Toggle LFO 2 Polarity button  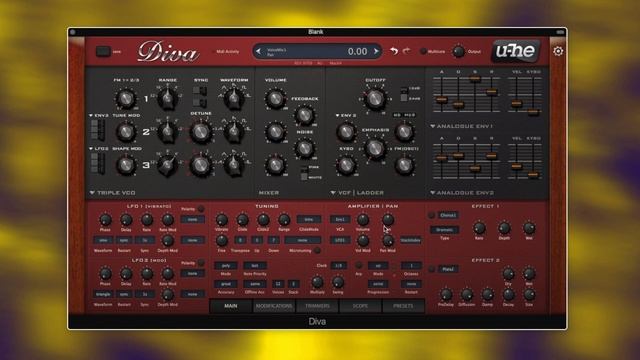(x=201, y=262)
